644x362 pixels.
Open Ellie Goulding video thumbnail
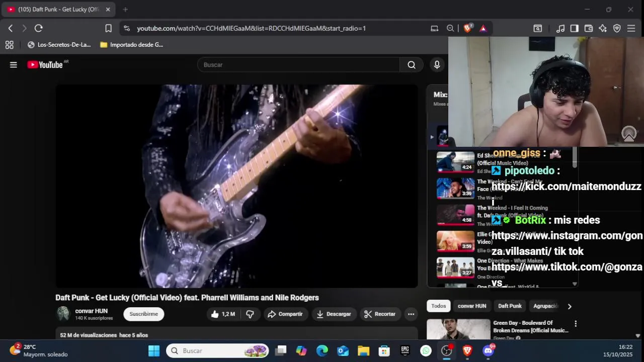coord(455,241)
